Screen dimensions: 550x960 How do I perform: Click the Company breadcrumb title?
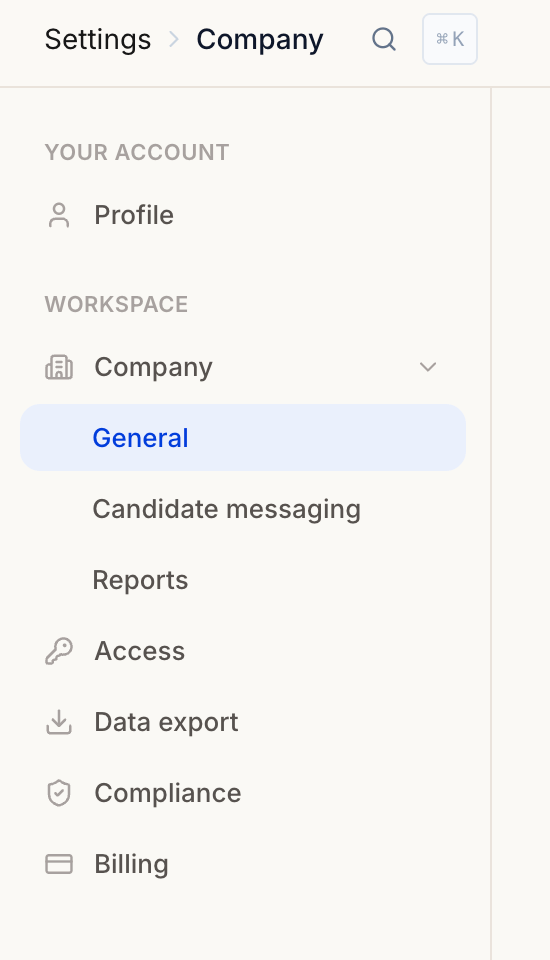[x=260, y=40]
